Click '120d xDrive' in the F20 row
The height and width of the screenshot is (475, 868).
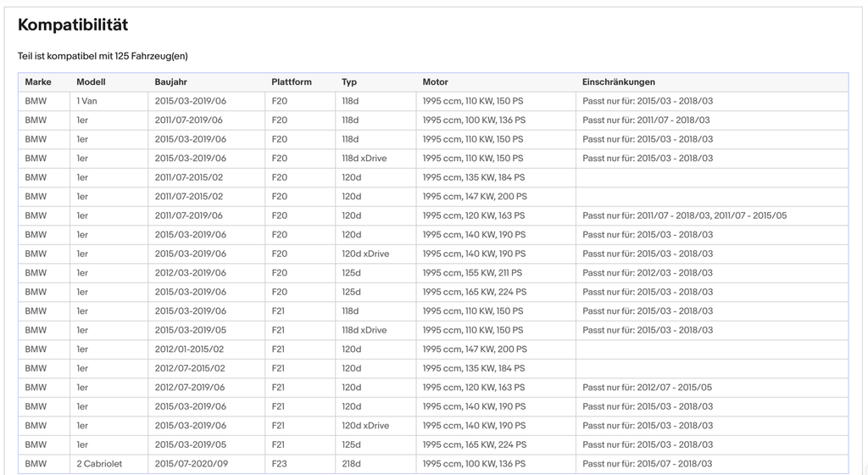pos(365,254)
